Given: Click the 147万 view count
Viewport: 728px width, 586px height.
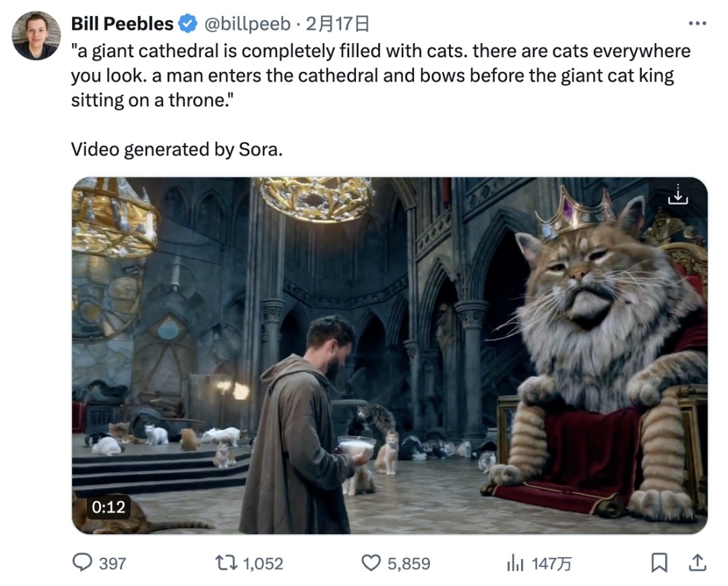Looking at the screenshot, I should click(551, 563).
